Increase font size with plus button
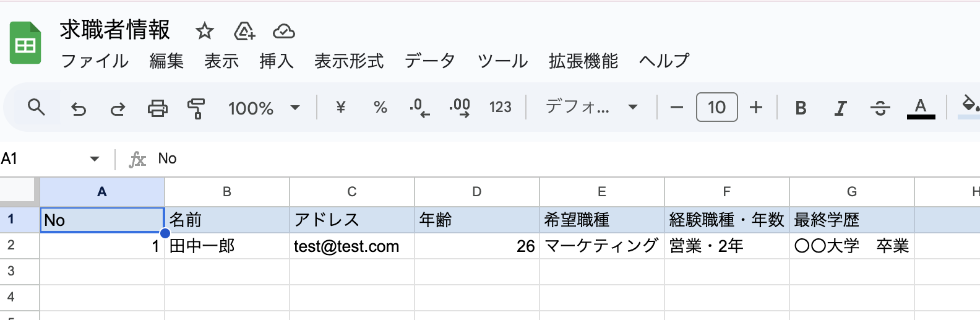The image size is (980, 320). pyautogui.click(x=755, y=108)
